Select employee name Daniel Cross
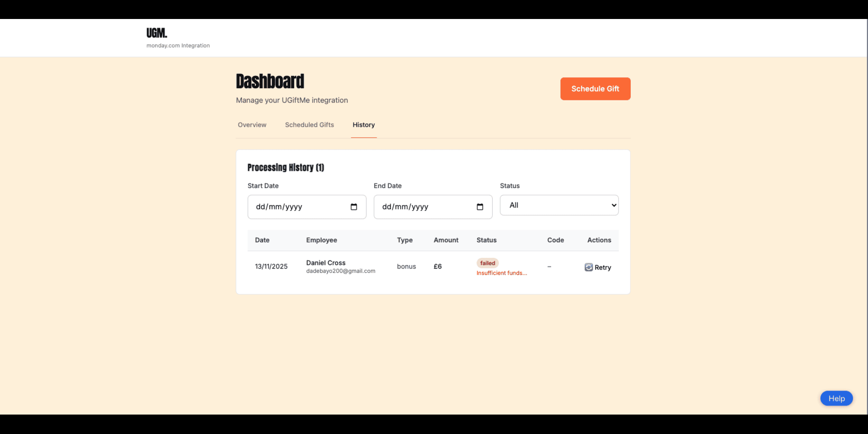Viewport: 868px width, 434px height. tap(325, 263)
